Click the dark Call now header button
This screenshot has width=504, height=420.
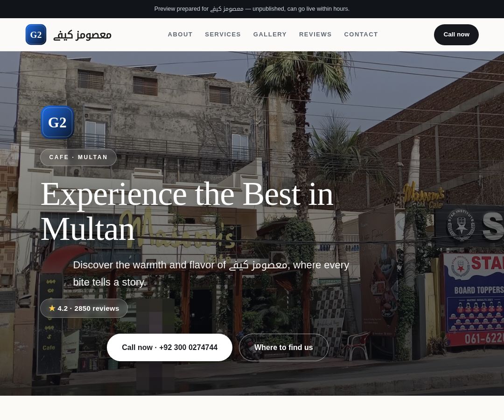pos(456,35)
